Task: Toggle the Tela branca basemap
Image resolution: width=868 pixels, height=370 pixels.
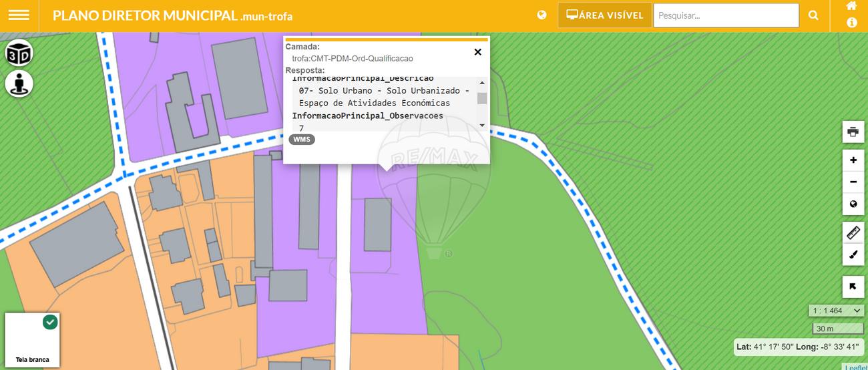Action: click(32, 340)
